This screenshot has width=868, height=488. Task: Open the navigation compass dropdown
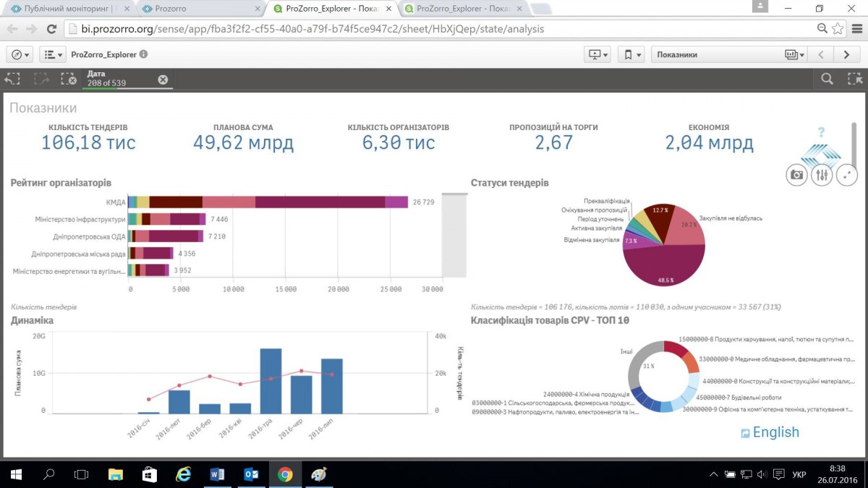20,55
